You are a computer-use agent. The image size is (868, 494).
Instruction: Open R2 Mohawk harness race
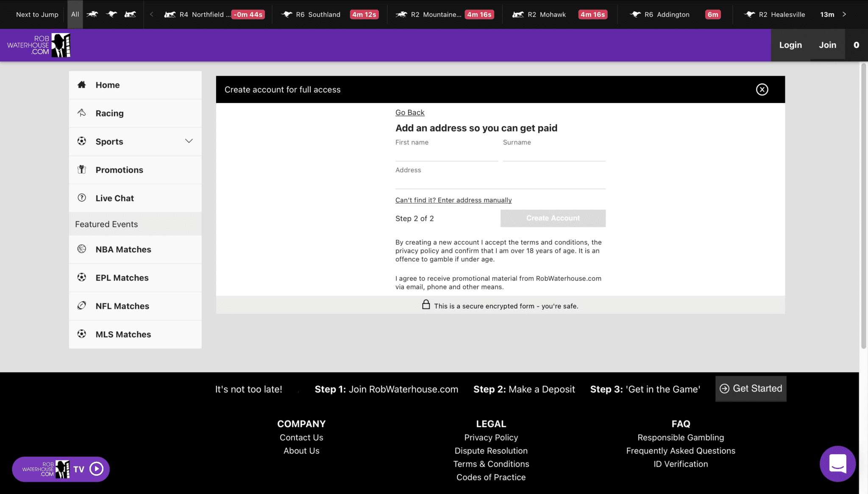[x=559, y=14]
